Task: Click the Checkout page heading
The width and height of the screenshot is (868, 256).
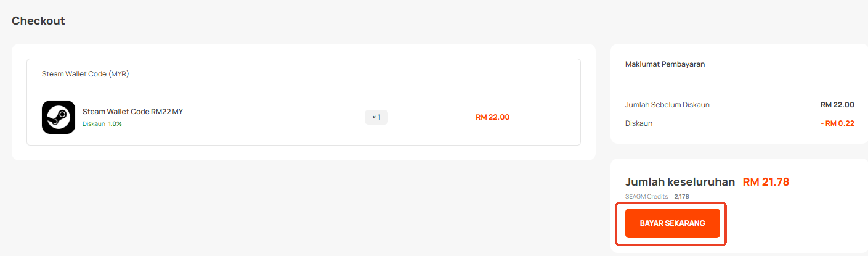Action: click(x=38, y=21)
